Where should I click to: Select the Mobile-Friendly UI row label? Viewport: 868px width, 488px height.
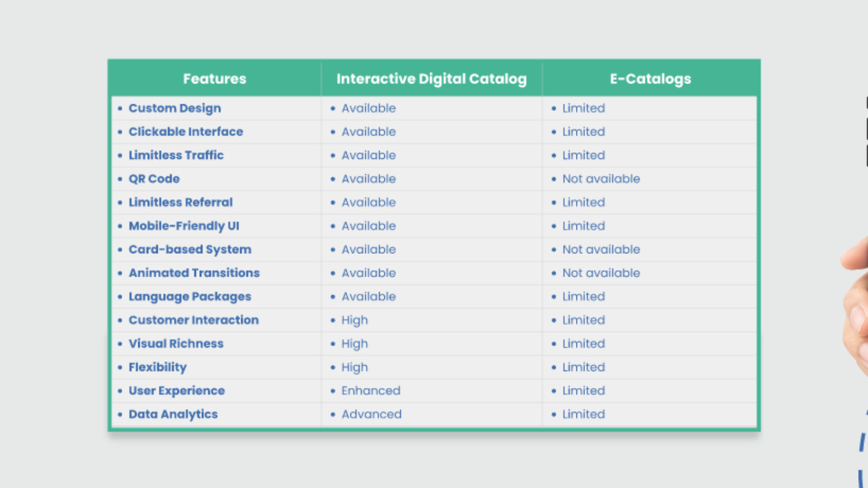(183, 225)
